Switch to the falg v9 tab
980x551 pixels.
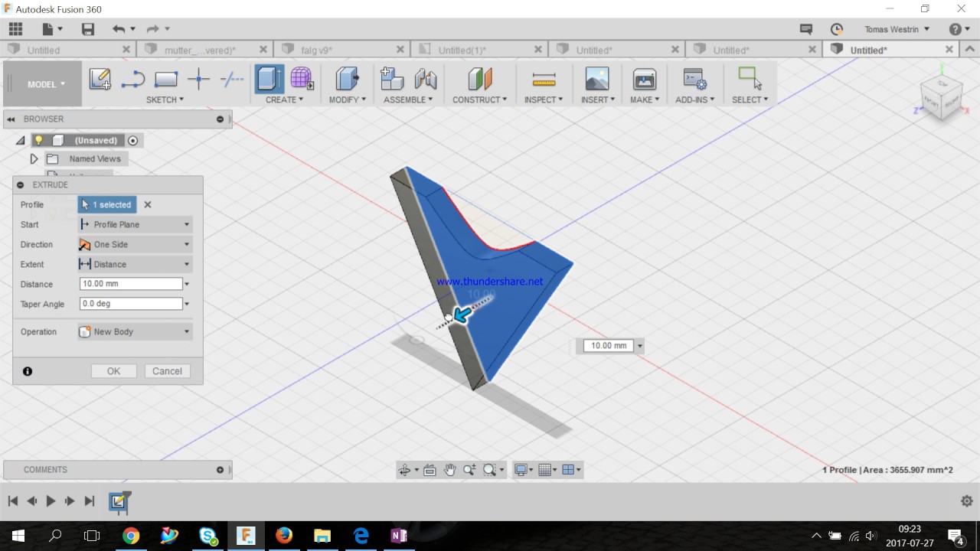click(316, 50)
